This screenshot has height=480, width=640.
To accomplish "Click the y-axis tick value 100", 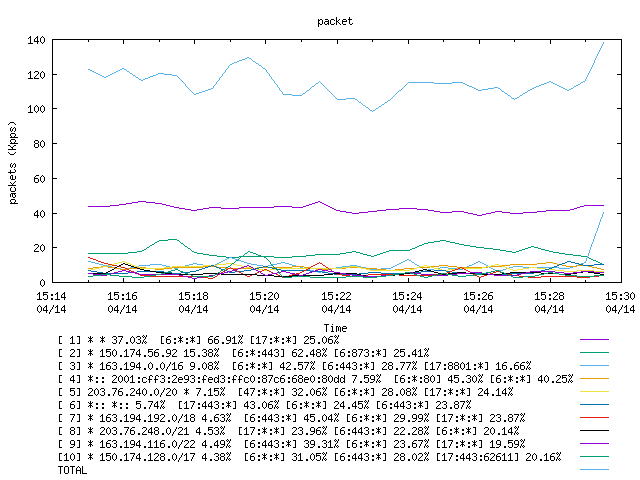I will [x=36, y=109].
